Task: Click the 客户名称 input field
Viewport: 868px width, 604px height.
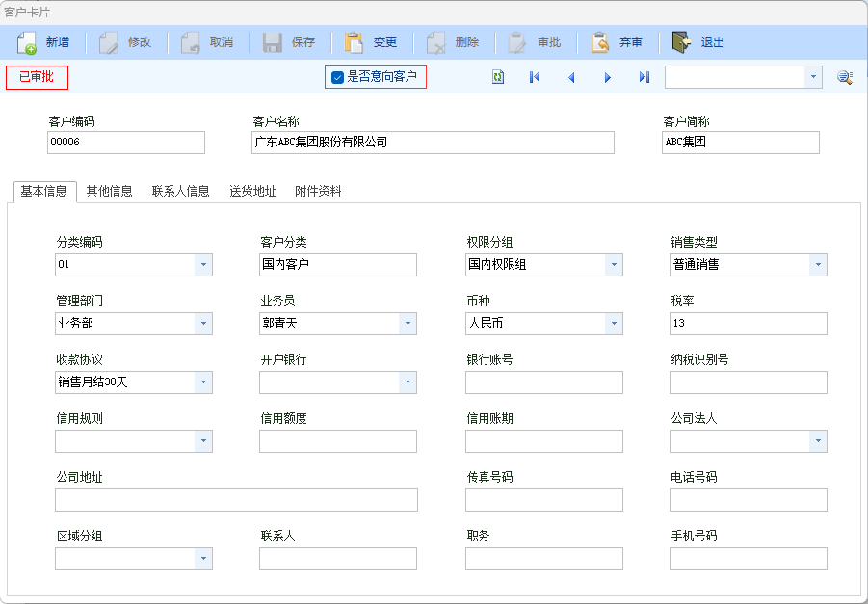Action: (x=433, y=143)
